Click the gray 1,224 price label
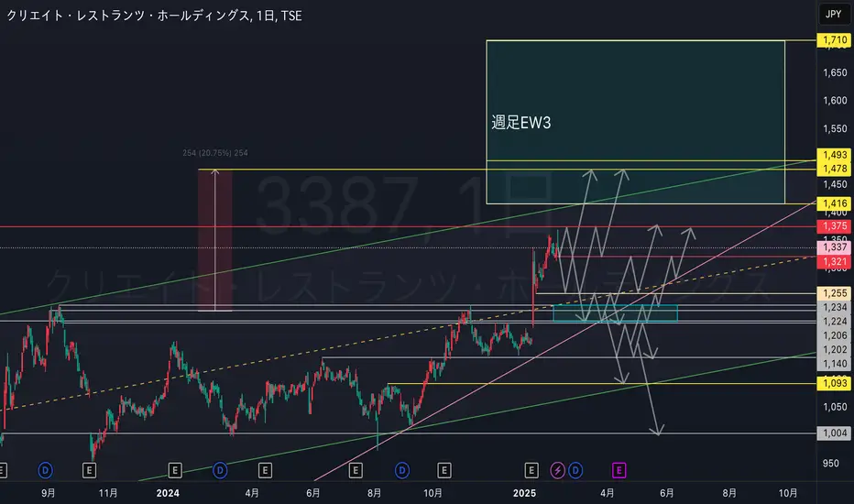854x504 pixels. [835, 322]
